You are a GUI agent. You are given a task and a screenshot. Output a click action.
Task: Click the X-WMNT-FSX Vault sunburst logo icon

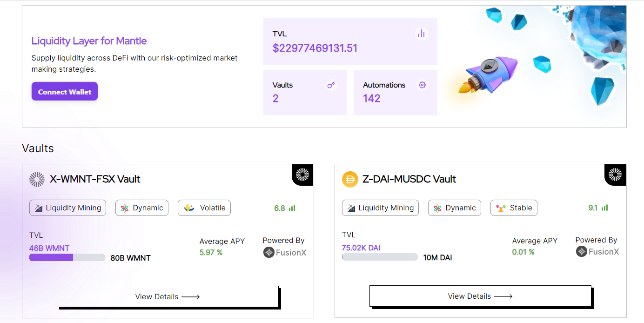tap(37, 179)
